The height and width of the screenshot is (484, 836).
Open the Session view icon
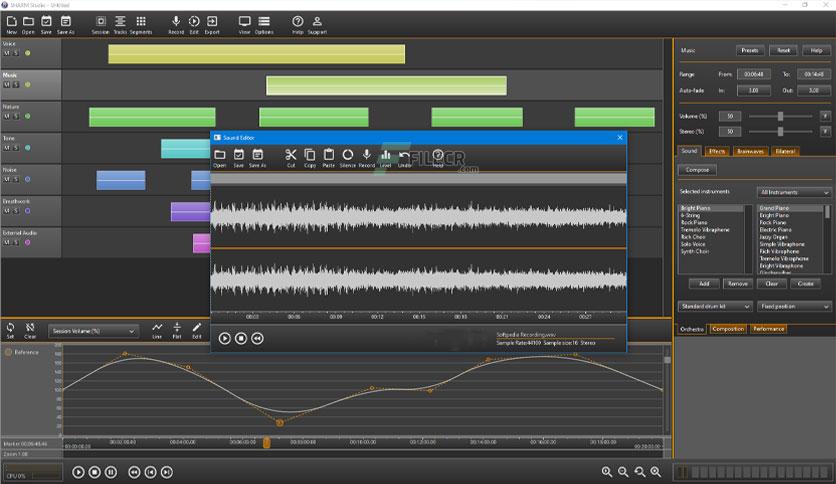click(100, 25)
